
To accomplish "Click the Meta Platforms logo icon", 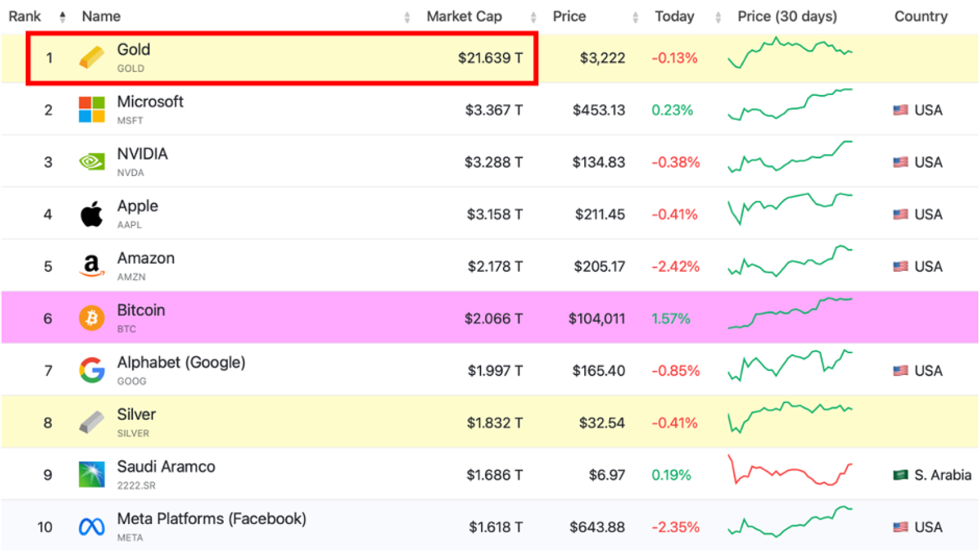I will pyautogui.click(x=91, y=527).
